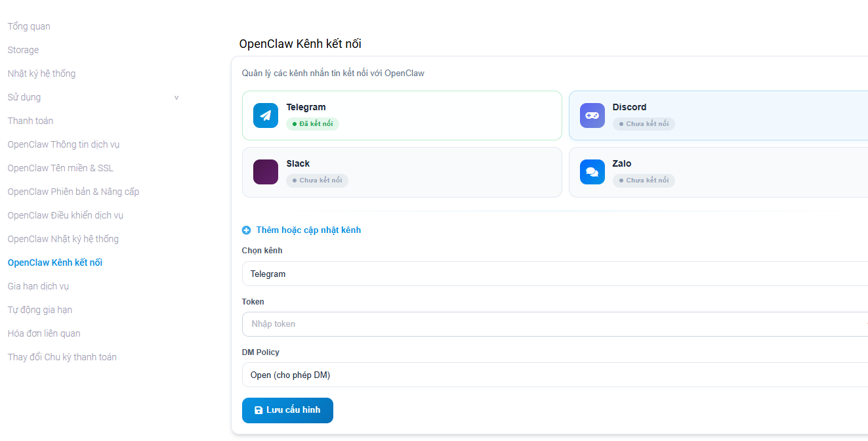Select 'Thanh toán' in the sidebar
This screenshot has width=868, height=441.
click(30, 120)
